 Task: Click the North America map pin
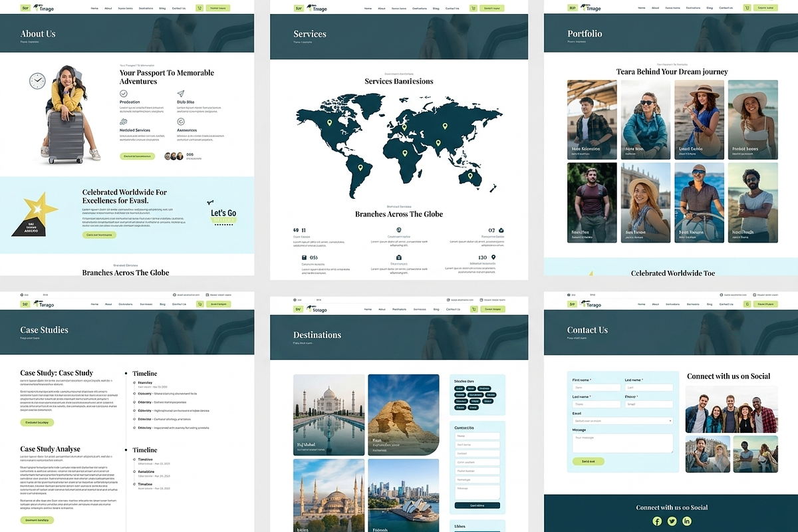pos(329,122)
